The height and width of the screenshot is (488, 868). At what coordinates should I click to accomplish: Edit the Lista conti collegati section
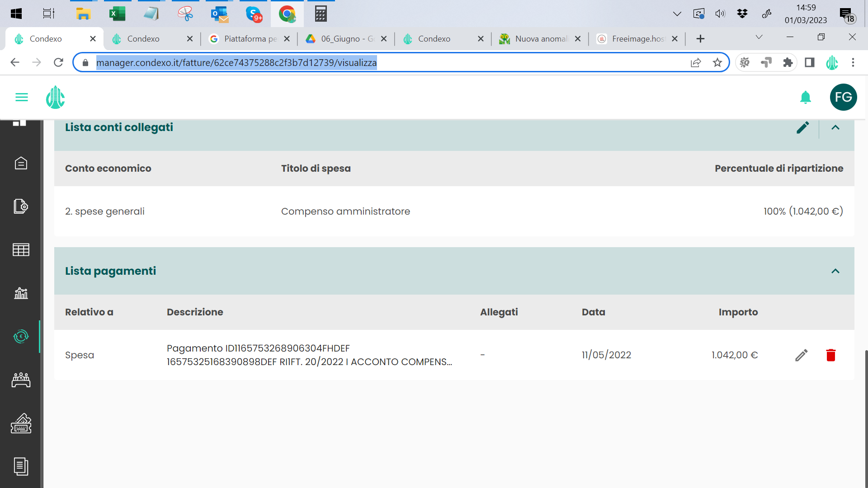click(x=803, y=127)
